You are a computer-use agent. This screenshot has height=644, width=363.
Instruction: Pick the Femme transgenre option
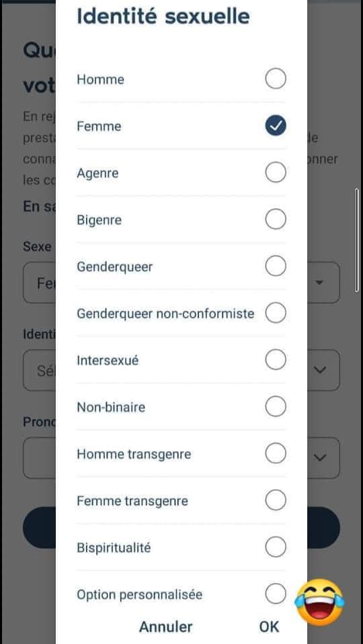point(276,500)
